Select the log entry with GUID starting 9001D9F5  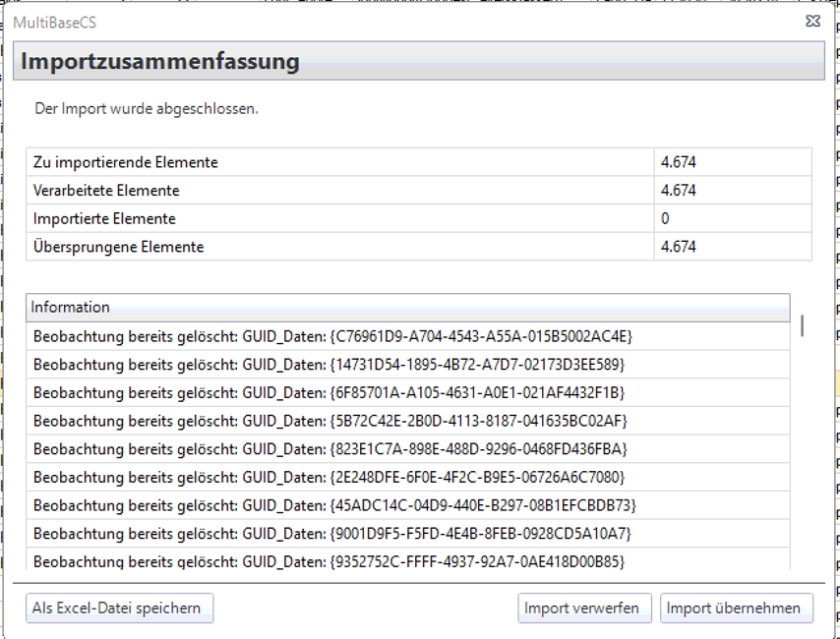click(331, 534)
